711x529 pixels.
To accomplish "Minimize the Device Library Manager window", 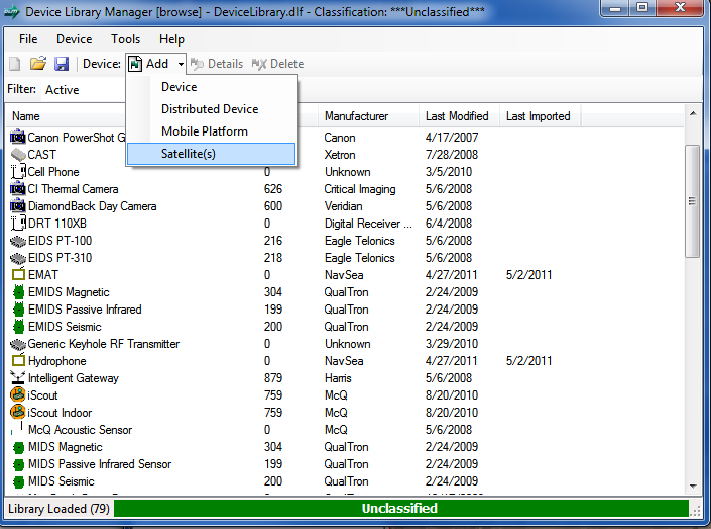I will (616, 8).
